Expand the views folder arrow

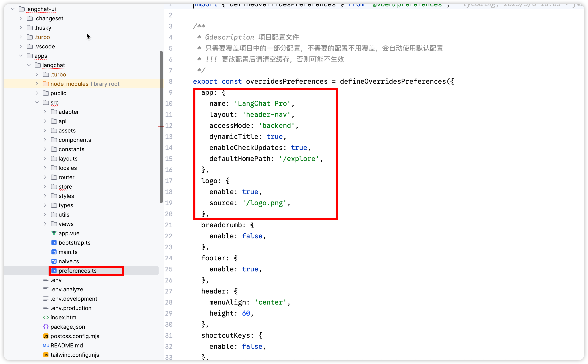pos(45,224)
